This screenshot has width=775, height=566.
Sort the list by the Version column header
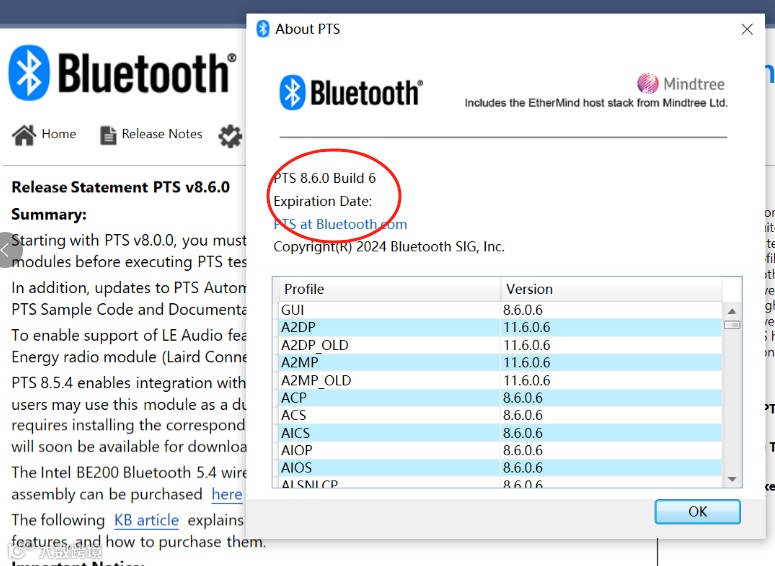click(x=611, y=289)
